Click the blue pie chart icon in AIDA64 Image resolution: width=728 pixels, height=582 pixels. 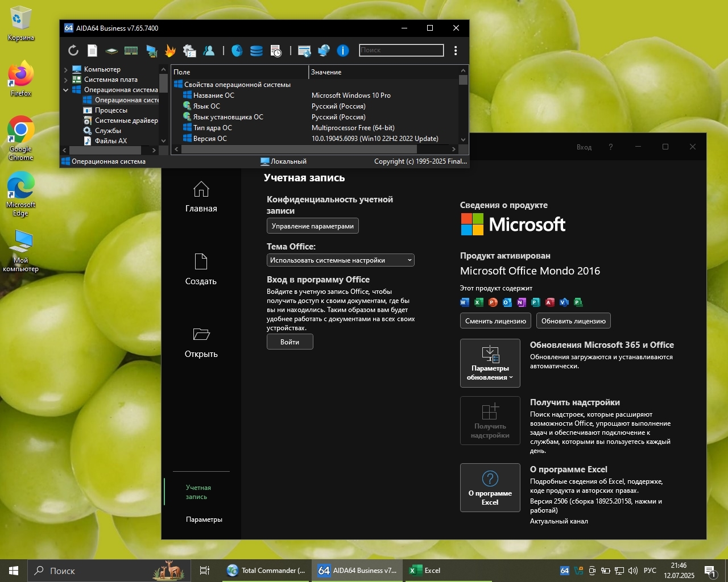tap(237, 51)
